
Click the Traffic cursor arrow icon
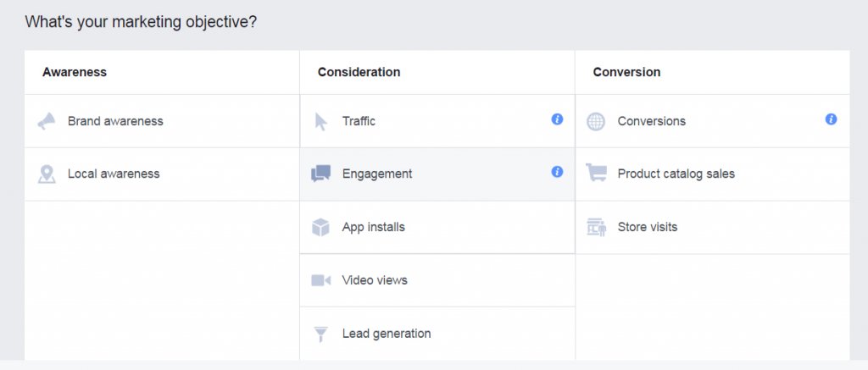(x=320, y=121)
